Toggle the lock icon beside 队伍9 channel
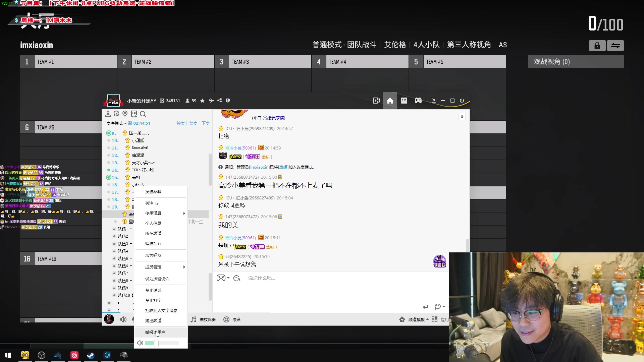This screenshot has width=644, height=362. [114, 288]
